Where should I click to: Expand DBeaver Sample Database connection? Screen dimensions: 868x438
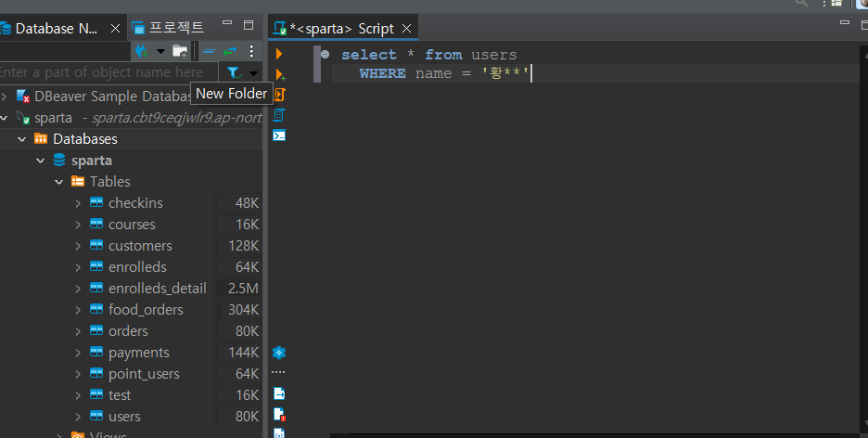4,97
